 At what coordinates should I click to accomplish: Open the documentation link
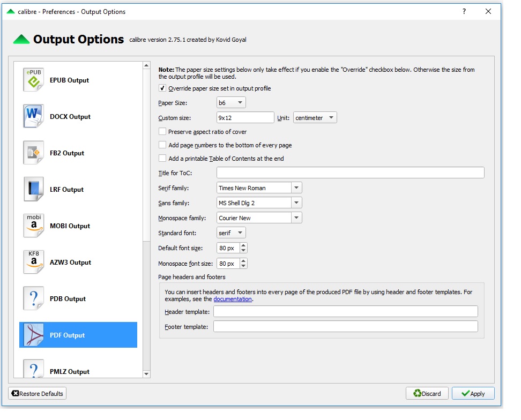point(233,299)
